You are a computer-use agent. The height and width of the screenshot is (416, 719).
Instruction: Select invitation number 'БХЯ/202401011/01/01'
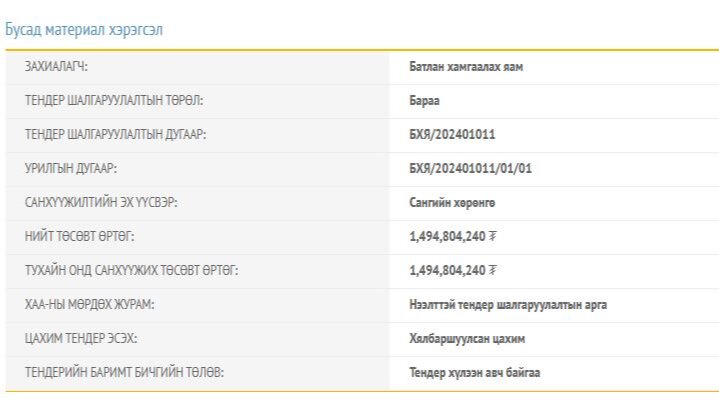coord(470,168)
